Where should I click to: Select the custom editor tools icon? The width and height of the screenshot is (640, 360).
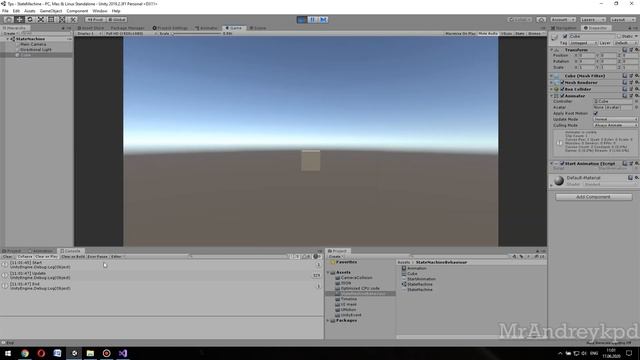point(73,20)
